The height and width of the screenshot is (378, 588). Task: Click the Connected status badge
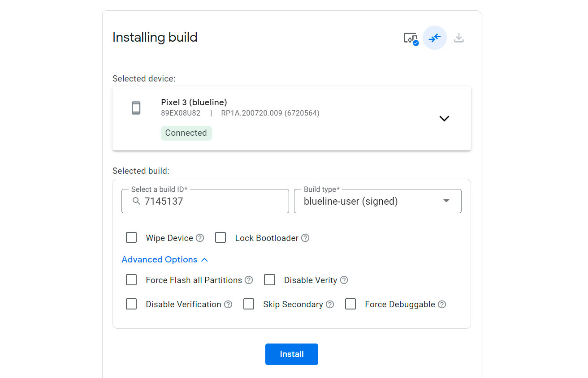point(186,133)
